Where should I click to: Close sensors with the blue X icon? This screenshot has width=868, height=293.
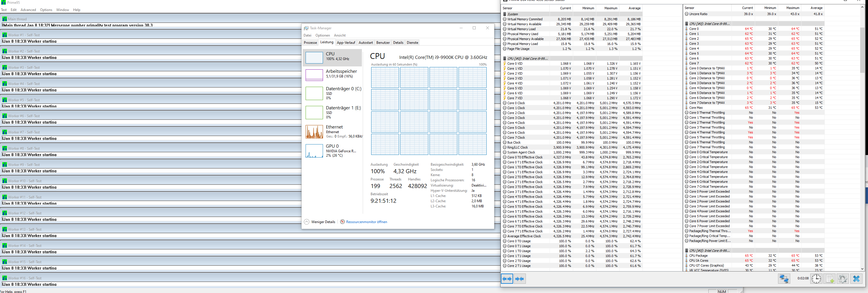tap(856, 278)
